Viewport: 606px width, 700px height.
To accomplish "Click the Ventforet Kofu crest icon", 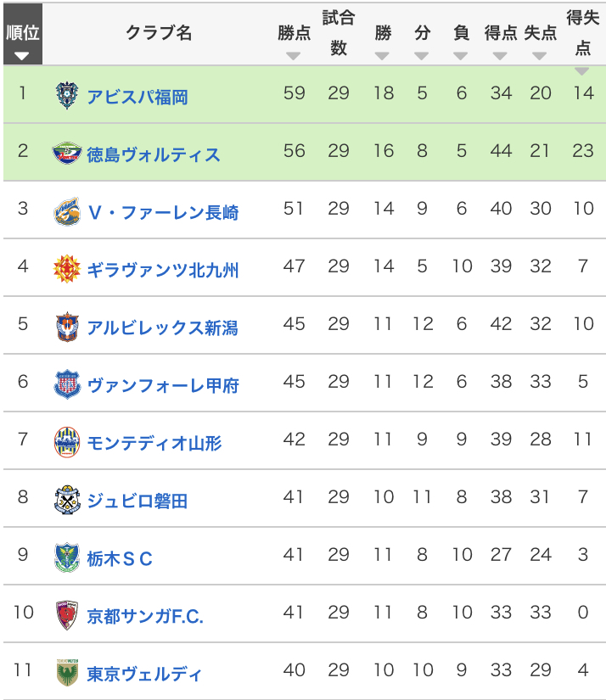I will pyautogui.click(x=67, y=384).
